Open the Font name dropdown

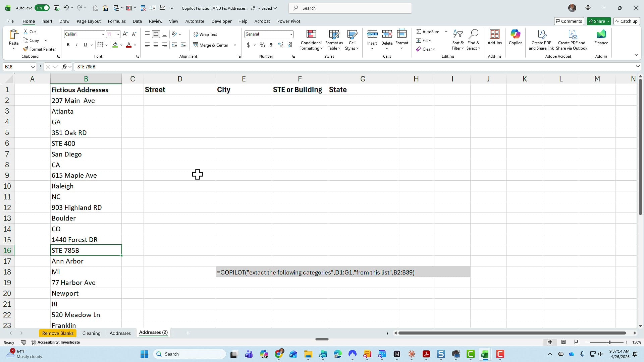coord(103,34)
